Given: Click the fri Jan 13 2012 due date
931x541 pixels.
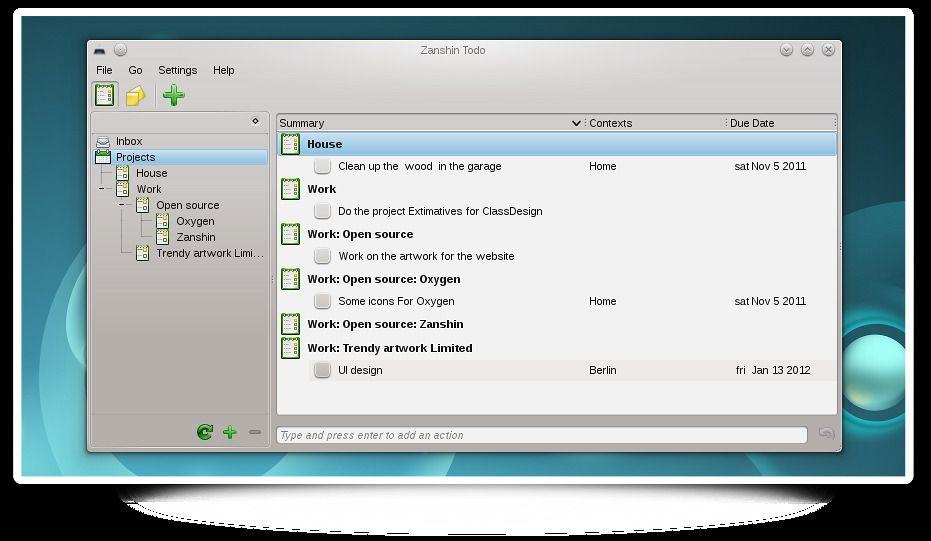Looking at the screenshot, I should 772,370.
